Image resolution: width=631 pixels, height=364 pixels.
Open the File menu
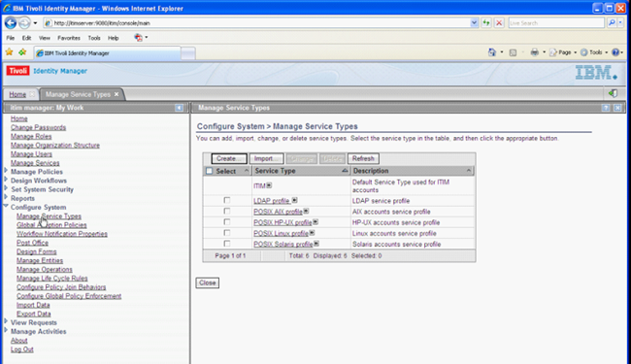pyautogui.click(x=11, y=38)
